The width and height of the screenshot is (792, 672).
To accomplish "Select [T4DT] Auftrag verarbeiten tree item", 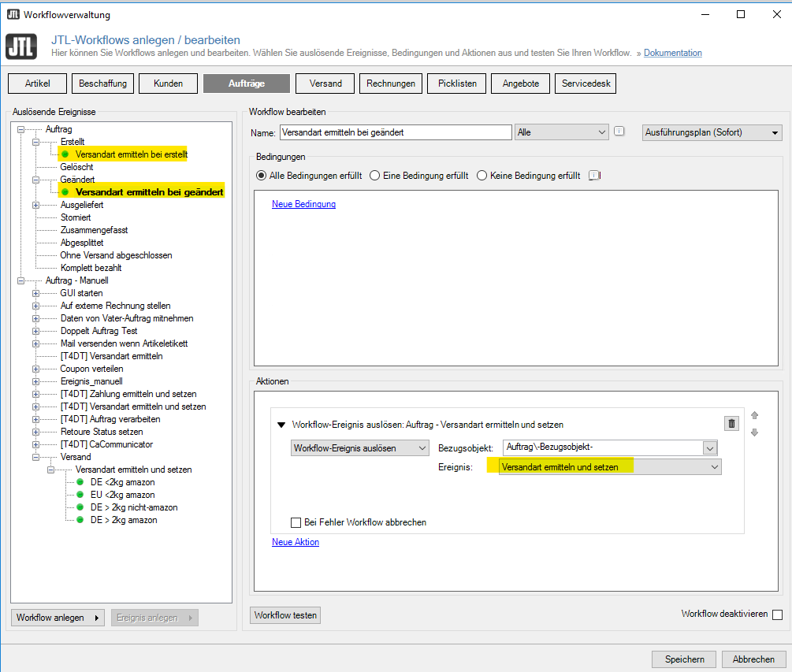I will pos(110,419).
